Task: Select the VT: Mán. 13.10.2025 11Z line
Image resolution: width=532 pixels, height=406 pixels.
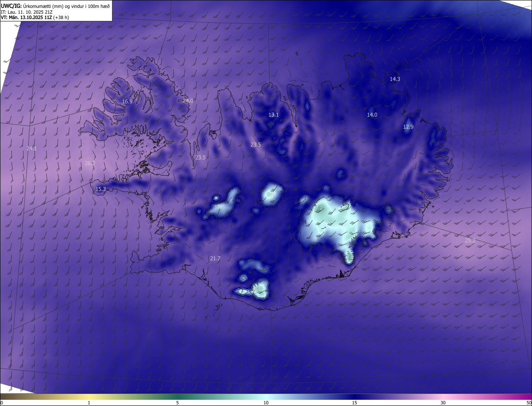Action: point(36,18)
